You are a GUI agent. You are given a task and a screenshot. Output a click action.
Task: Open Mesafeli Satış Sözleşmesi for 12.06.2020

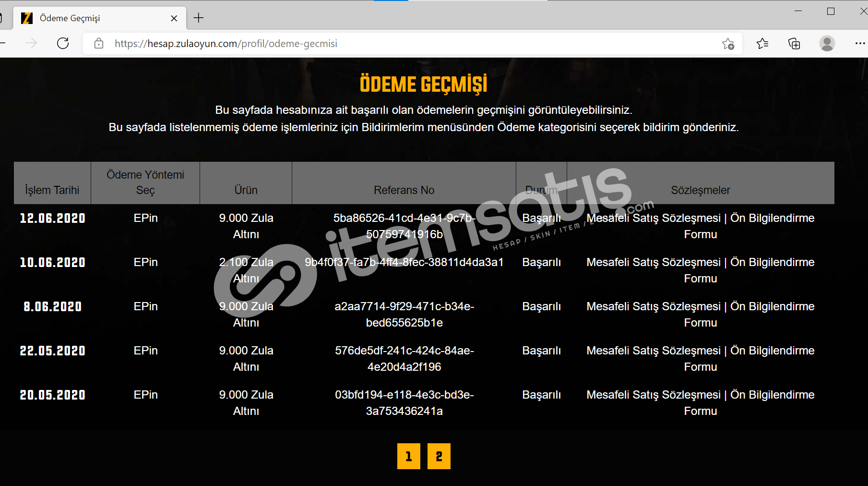tap(654, 218)
